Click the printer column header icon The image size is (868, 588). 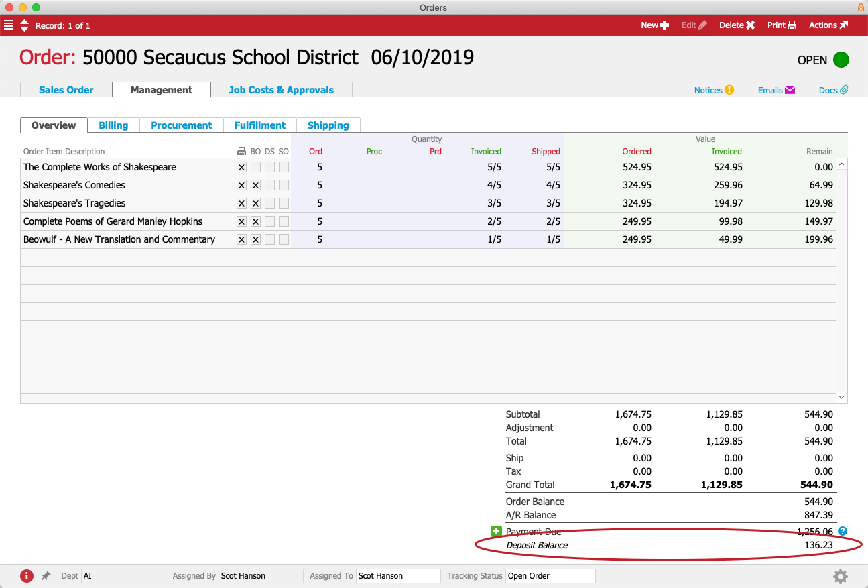click(242, 152)
